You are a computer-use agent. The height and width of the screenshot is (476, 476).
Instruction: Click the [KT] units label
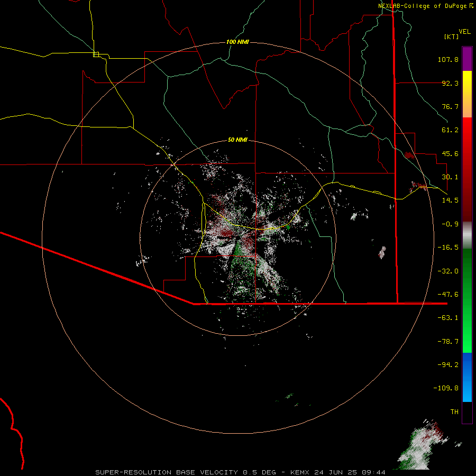point(452,36)
